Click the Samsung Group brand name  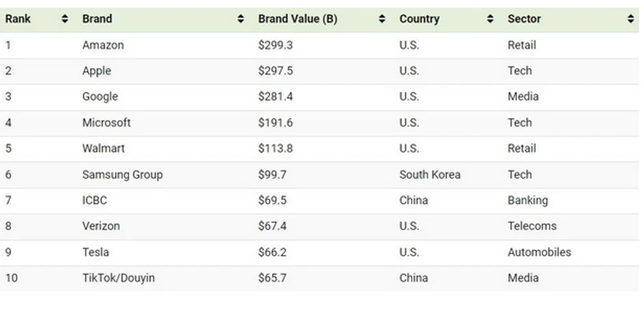click(123, 175)
